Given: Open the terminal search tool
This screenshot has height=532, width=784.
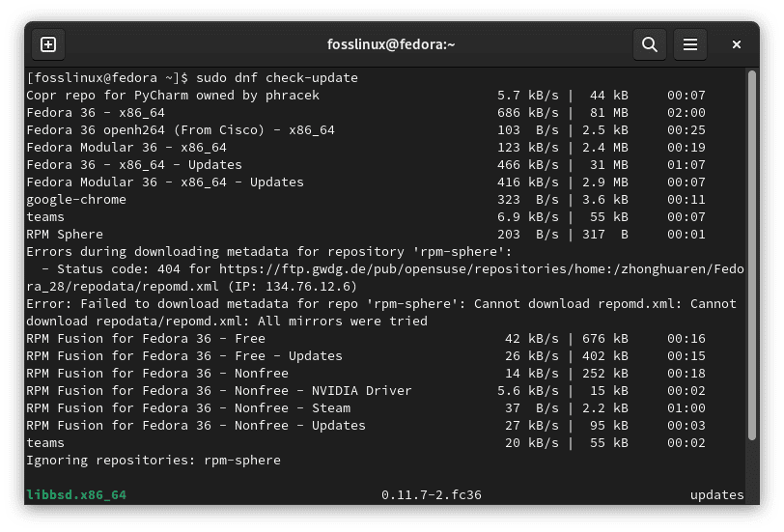Looking at the screenshot, I should (650, 44).
